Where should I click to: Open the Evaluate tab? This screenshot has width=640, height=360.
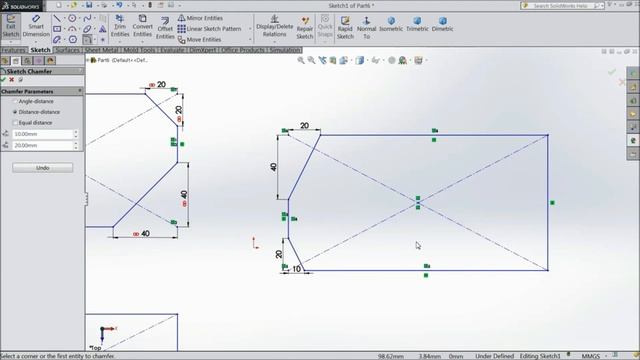pyautogui.click(x=172, y=50)
